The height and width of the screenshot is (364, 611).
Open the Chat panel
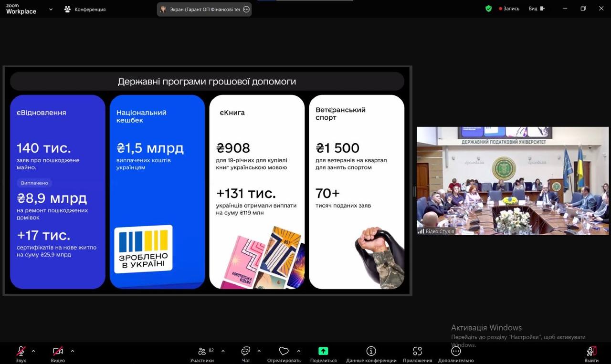click(x=246, y=351)
